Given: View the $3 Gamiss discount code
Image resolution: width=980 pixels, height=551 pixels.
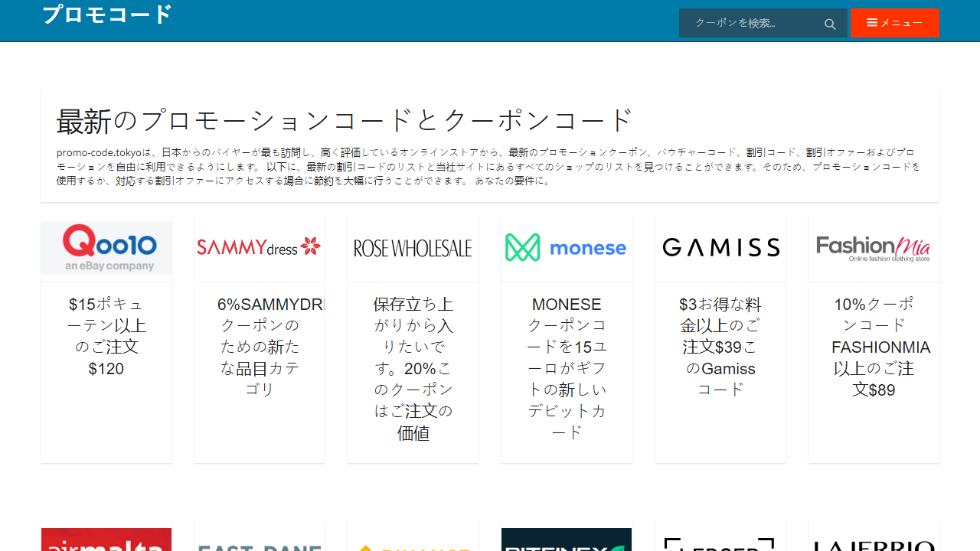Looking at the screenshot, I should tap(720, 347).
